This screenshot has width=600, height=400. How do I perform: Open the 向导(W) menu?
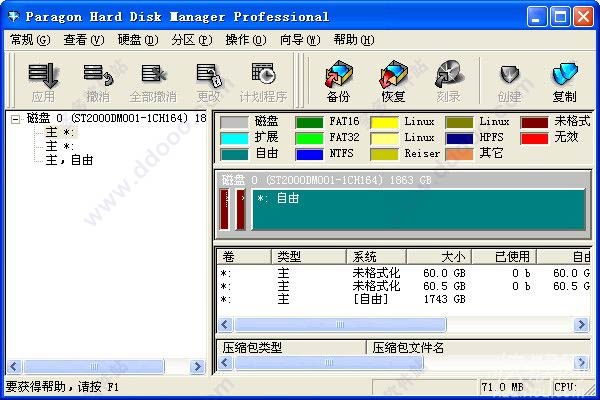[x=300, y=40]
